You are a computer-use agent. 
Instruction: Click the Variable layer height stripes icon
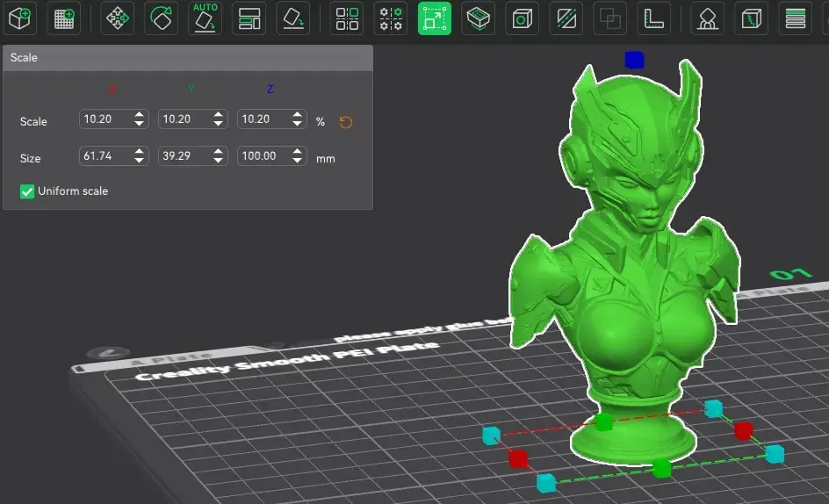795,18
